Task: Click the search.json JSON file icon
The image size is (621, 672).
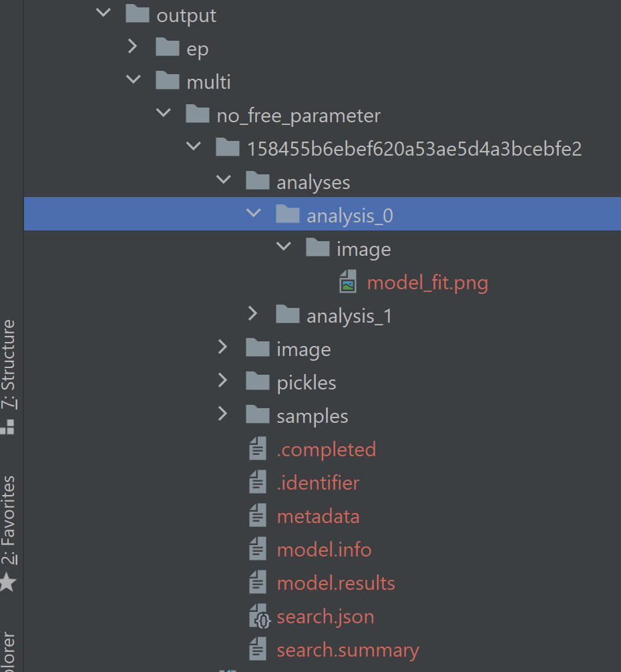Action: (x=260, y=616)
